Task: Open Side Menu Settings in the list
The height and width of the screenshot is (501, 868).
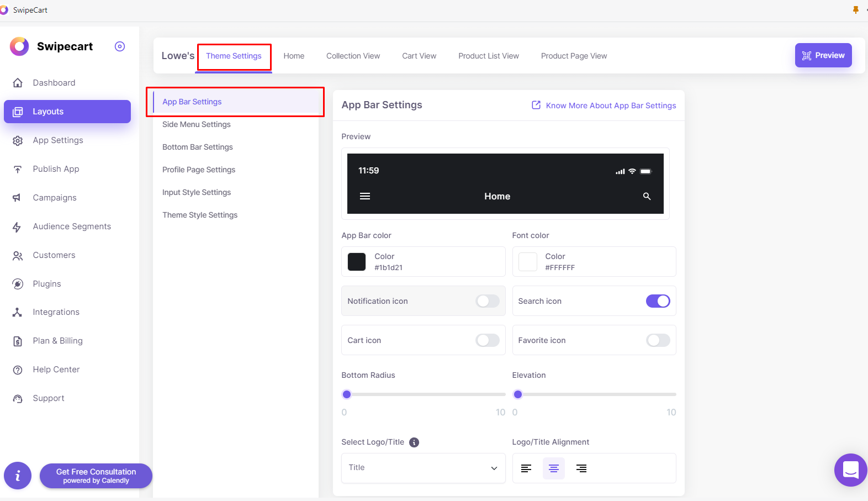Action: point(197,124)
